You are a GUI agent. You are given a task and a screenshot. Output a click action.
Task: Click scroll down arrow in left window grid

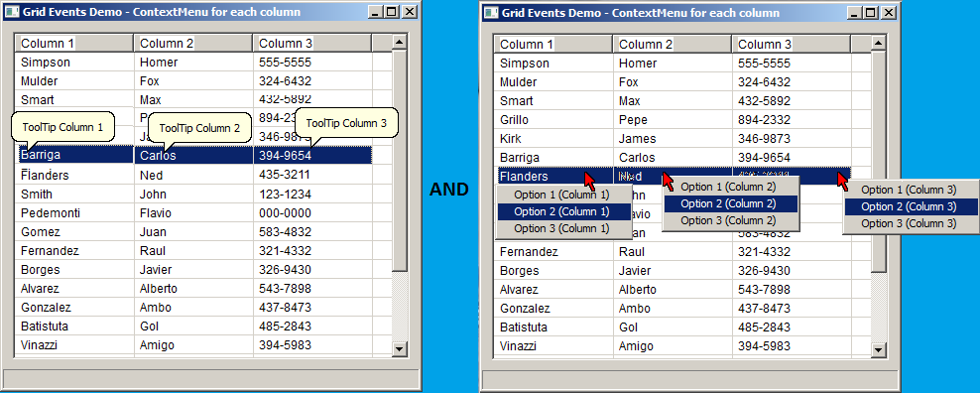coord(399,348)
